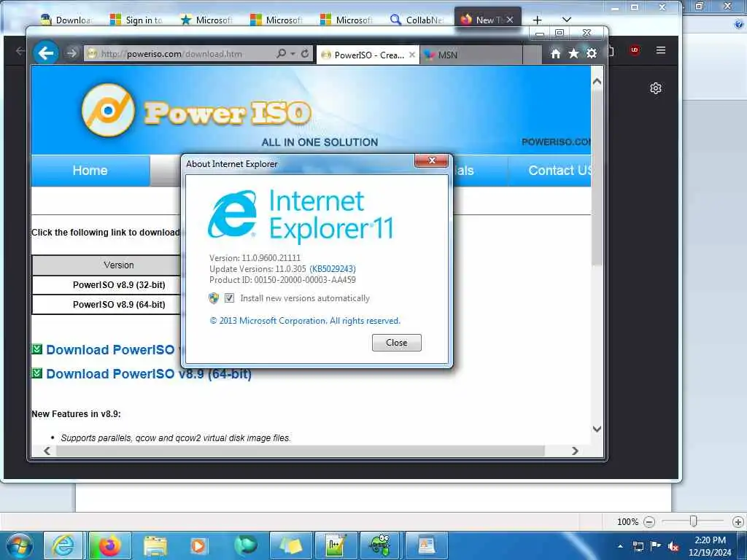Show hidden tray icons arrow
Screen dimensions: 747x560
click(620, 546)
